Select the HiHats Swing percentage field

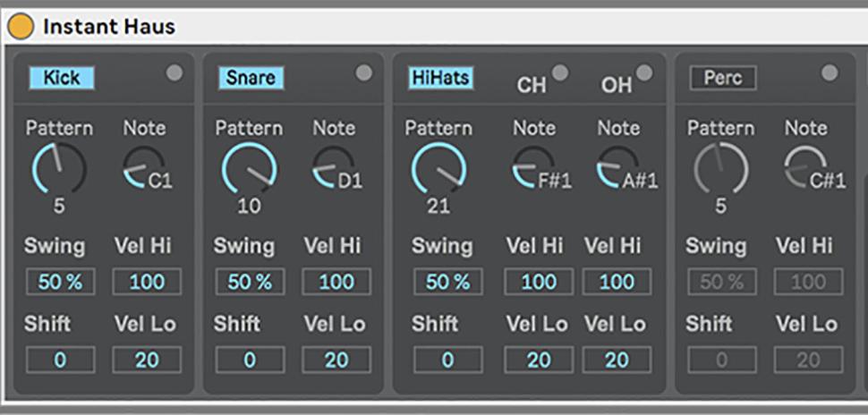coord(447,283)
